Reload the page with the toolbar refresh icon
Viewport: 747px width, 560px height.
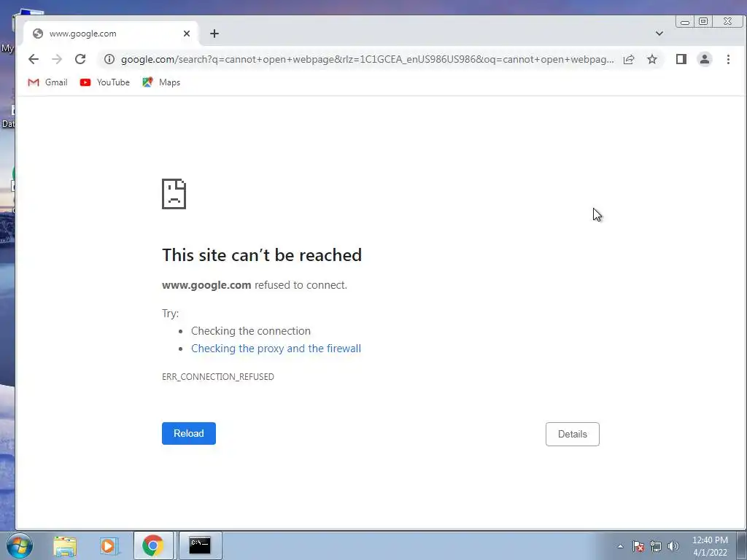80,59
